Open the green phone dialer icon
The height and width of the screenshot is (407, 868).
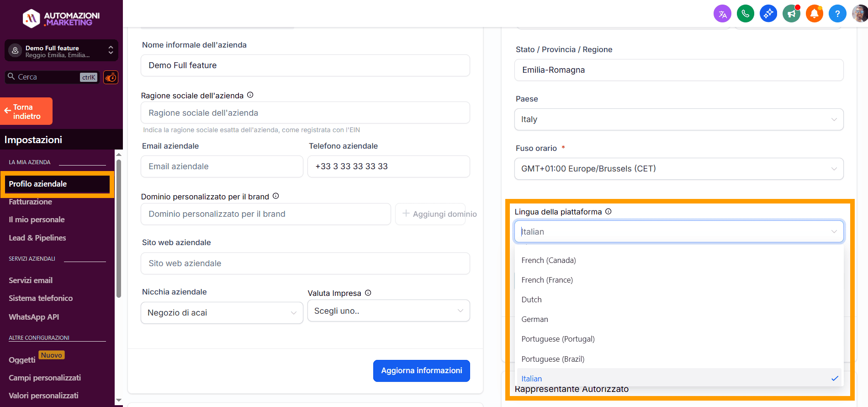[x=745, y=14]
